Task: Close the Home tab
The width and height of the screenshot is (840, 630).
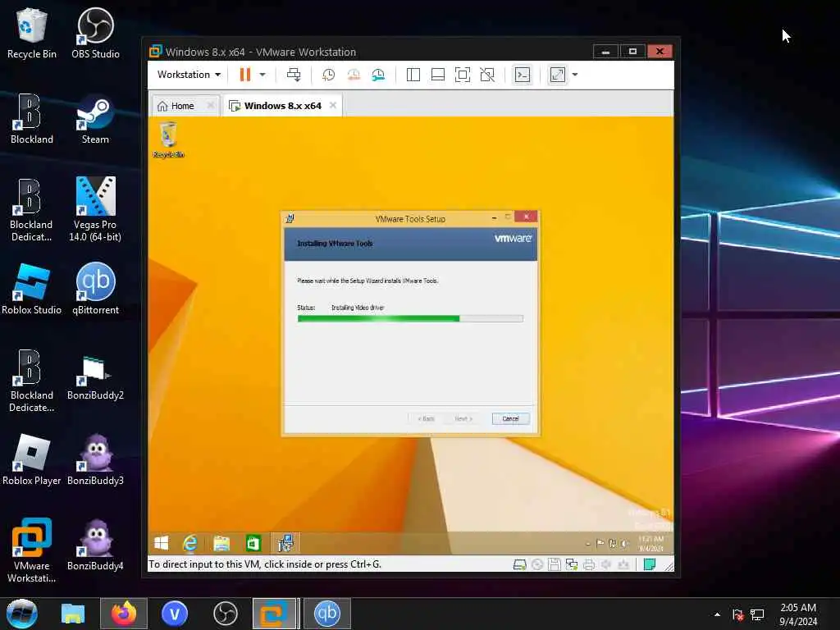Action: click(211, 106)
